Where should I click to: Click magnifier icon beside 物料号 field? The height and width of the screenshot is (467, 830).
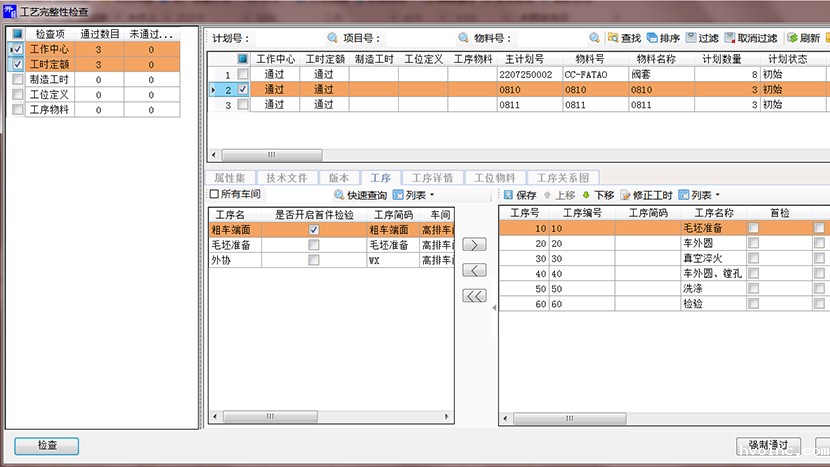coord(594,38)
